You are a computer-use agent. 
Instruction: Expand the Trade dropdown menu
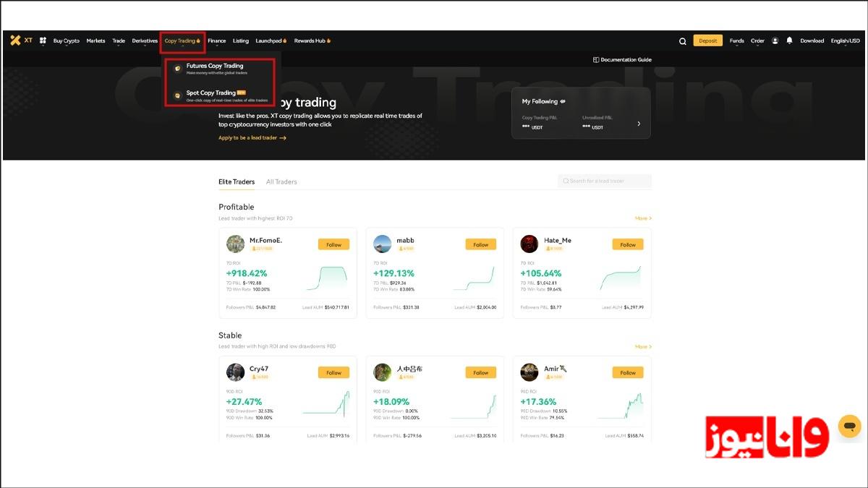119,40
